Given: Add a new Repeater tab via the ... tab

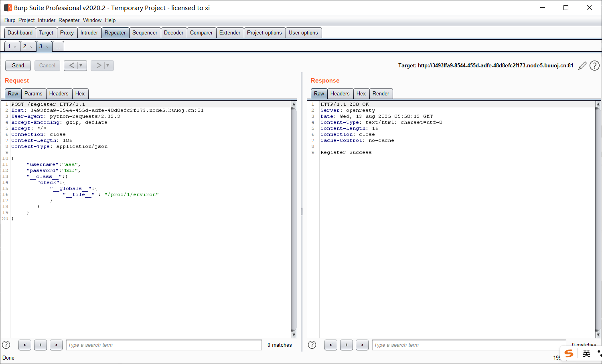Looking at the screenshot, I should 58,47.
